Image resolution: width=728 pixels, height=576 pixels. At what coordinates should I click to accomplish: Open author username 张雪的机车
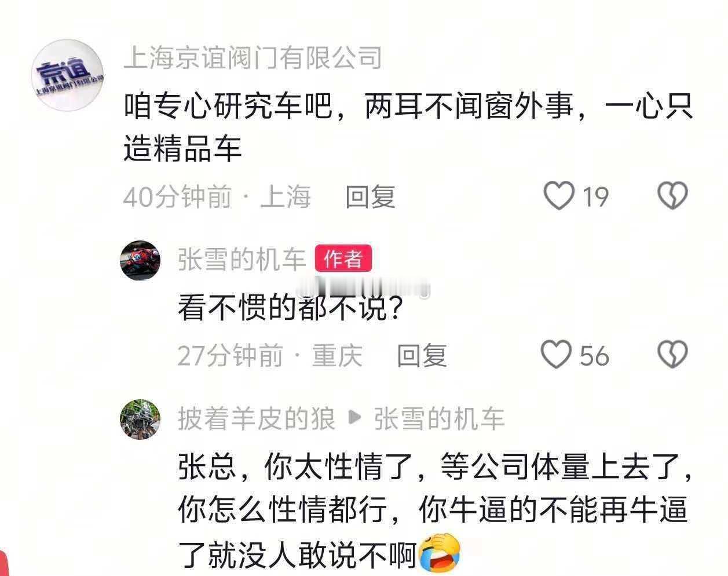coord(242,259)
